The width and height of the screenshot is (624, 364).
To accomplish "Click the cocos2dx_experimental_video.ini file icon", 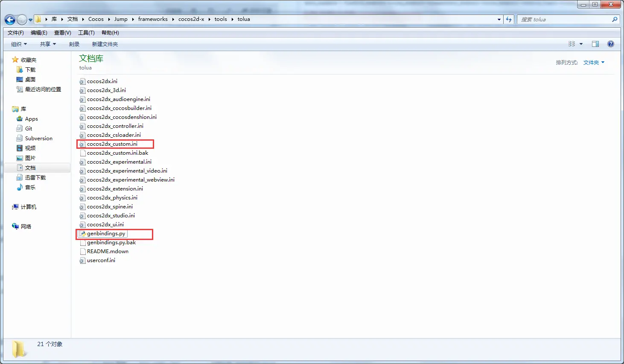I will [83, 171].
